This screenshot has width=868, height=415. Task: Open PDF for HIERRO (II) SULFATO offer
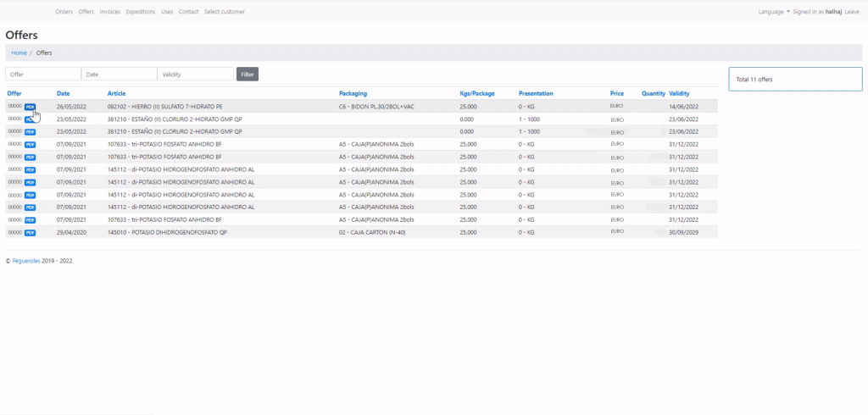coord(30,107)
